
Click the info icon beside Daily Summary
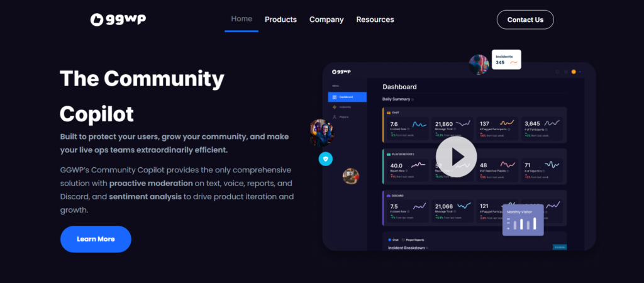[x=413, y=99]
